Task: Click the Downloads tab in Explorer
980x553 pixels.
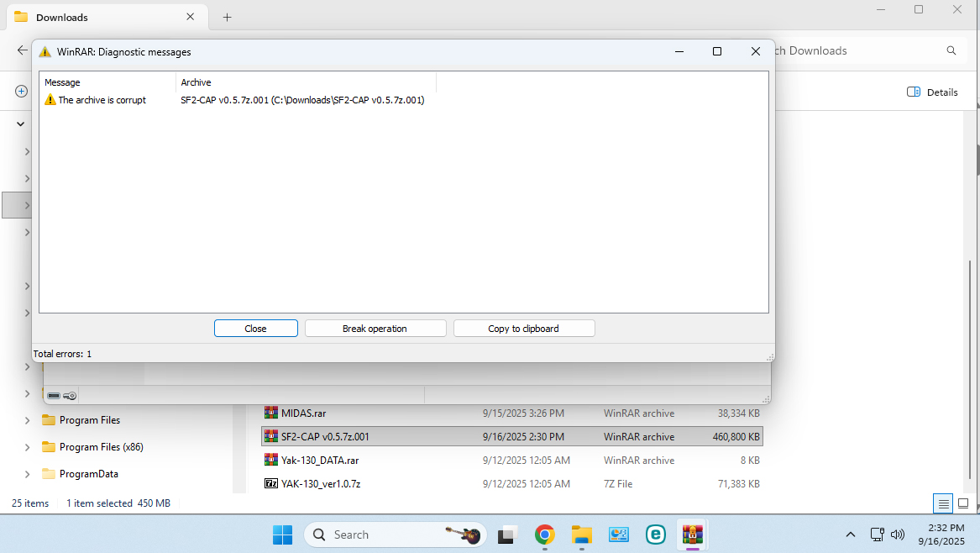Action: (105, 18)
